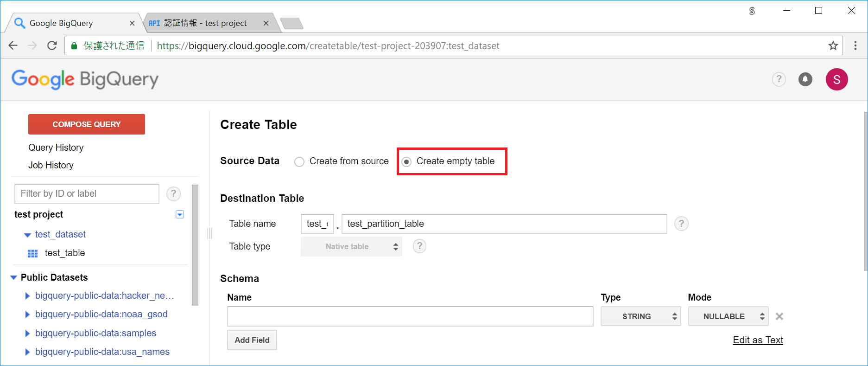Click the dataset name field showing test_

pyautogui.click(x=317, y=224)
